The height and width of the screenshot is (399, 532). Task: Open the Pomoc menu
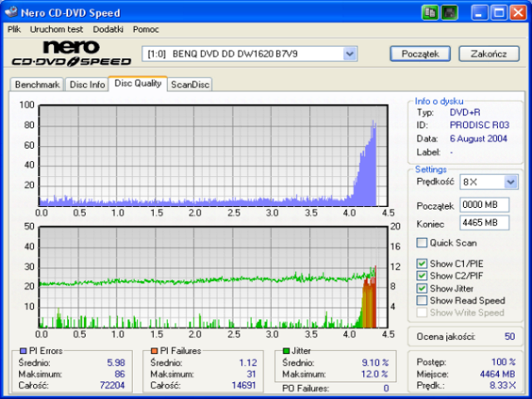click(x=146, y=30)
